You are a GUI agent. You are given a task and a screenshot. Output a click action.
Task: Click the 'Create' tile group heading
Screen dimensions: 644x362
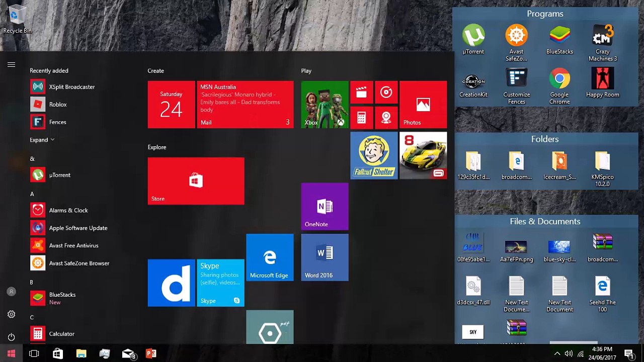pyautogui.click(x=155, y=71)
